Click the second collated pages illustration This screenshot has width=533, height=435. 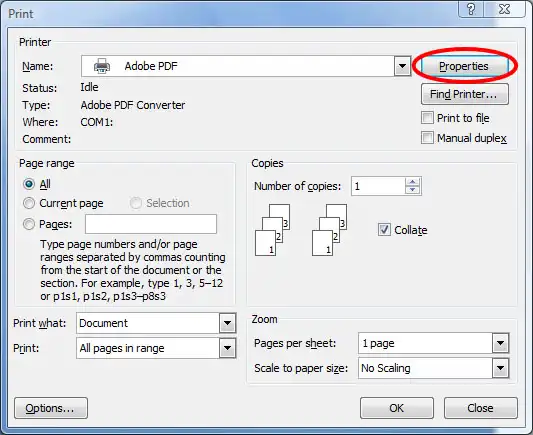tap(330, 230)
